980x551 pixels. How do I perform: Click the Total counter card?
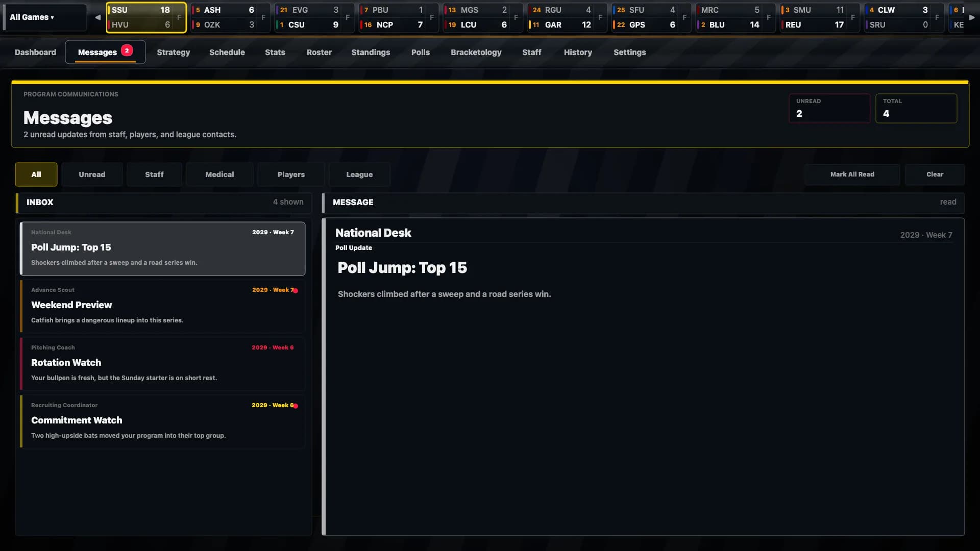[x=916, y=108]
